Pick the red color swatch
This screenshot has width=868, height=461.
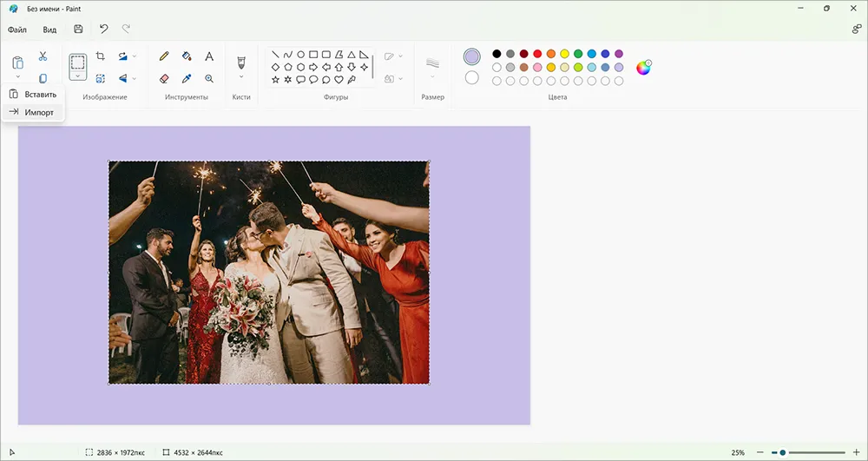pos(537,54)
